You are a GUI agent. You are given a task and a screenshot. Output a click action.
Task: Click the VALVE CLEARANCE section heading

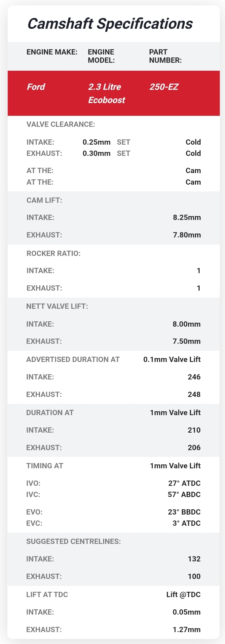(x=61, y=124)
